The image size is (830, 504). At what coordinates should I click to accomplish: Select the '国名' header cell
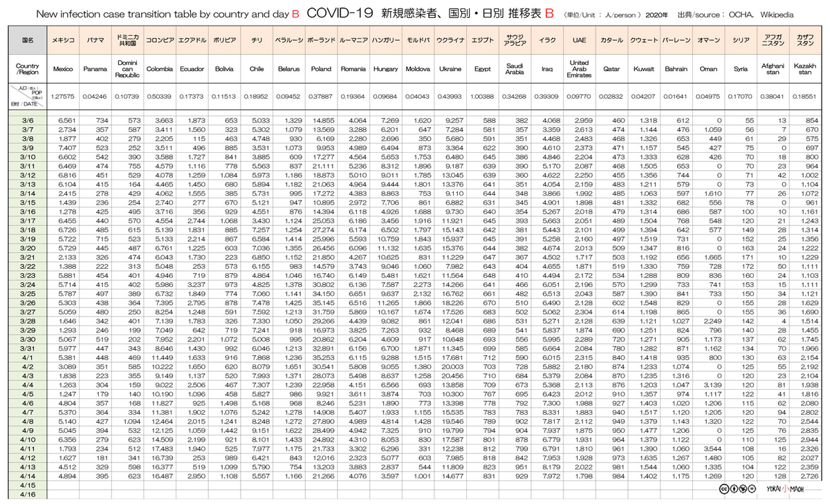[27, 41]
